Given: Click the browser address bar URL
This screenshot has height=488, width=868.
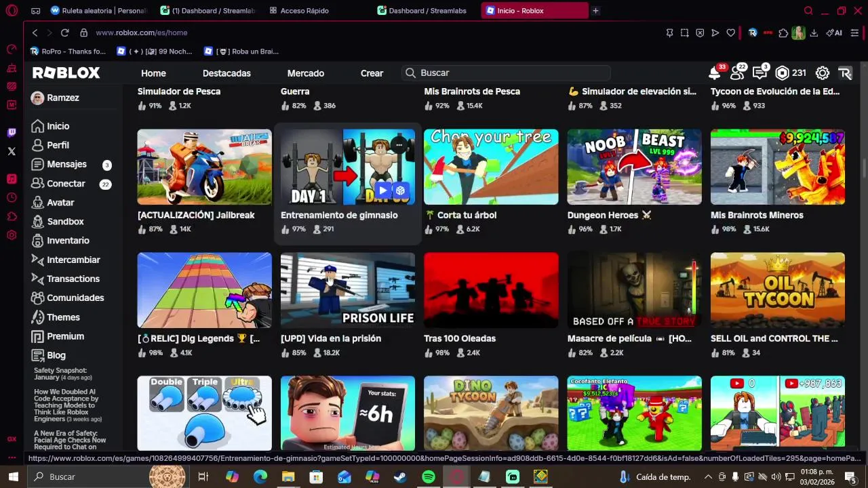Looking at the screenshot, I should click(142, 33).
